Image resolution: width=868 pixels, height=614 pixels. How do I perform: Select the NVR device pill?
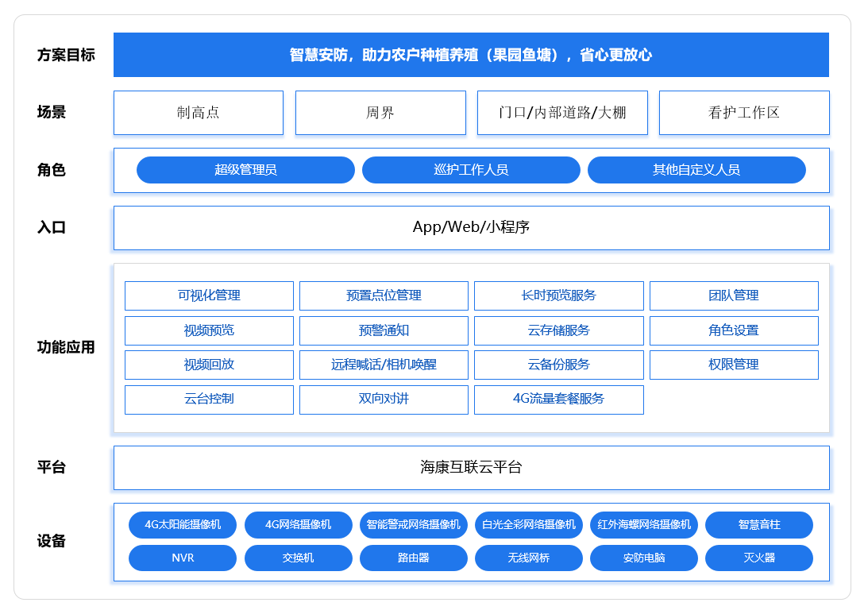tap(183, 558)
